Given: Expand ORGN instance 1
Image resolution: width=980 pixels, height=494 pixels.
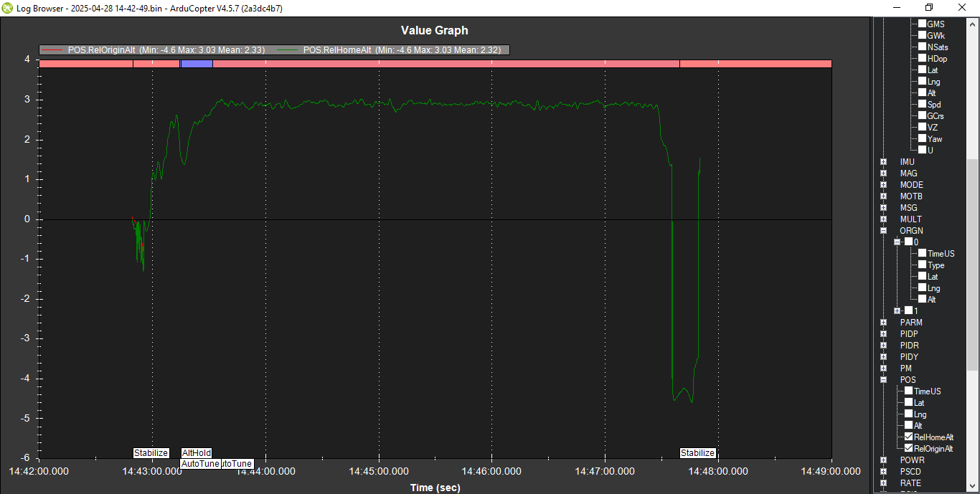Looking at the screenshot, I should [897, 311].
